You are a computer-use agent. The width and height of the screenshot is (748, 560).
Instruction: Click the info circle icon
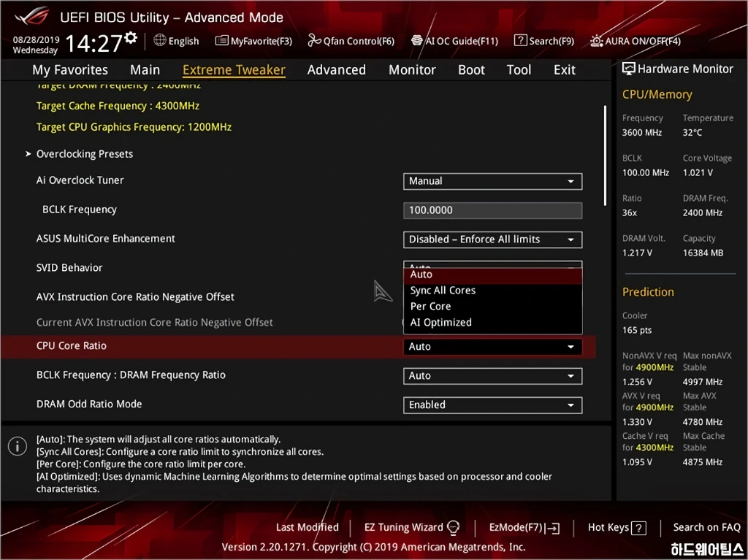coord(18,447)
